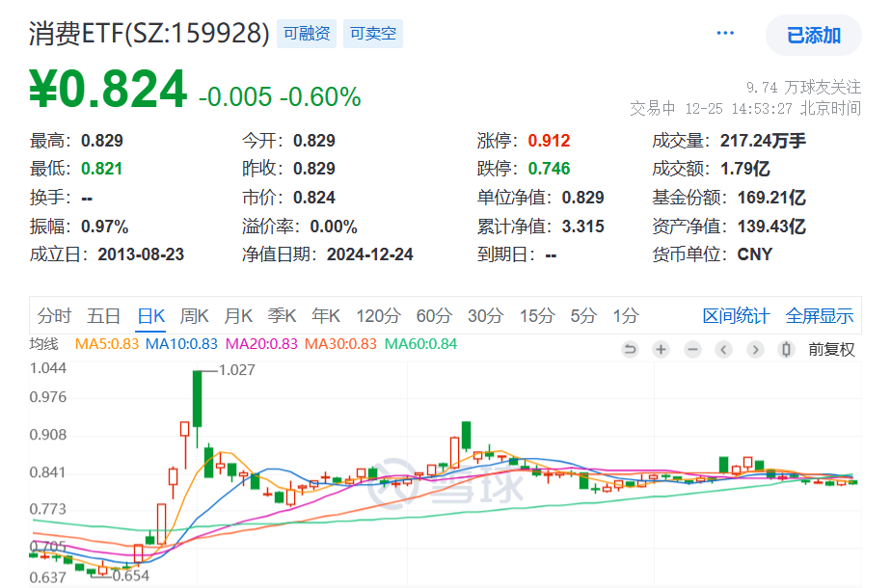Click the tall 1.027 peak candlestick
This screenshot has width=891, height=588.
(197, 398)
